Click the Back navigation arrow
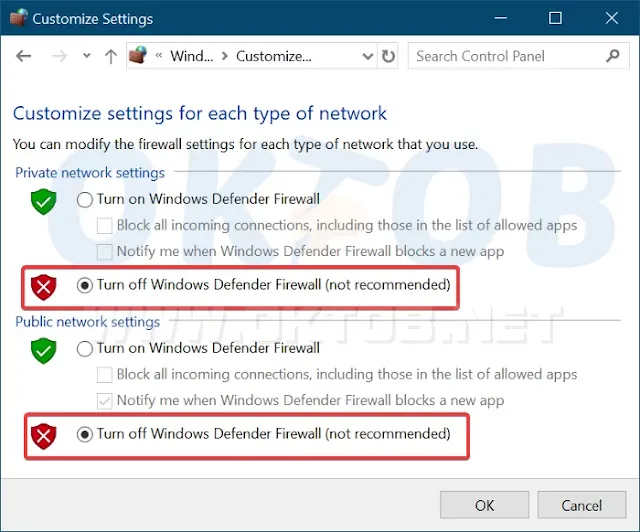The height and width of the screenshot is (532, 640). (x=24, y=56)
